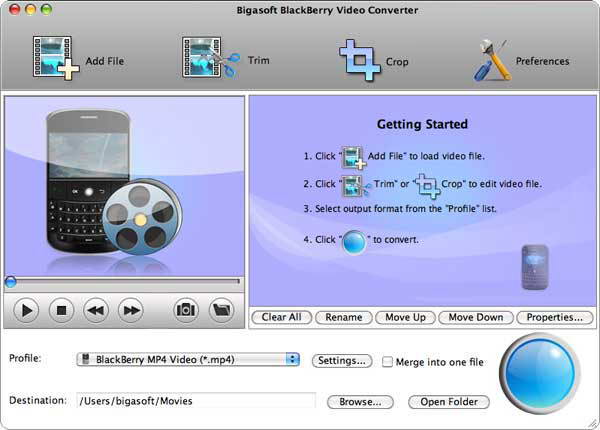Stop the preview playback
The image size is (600, 430).
tap(61, 310)
